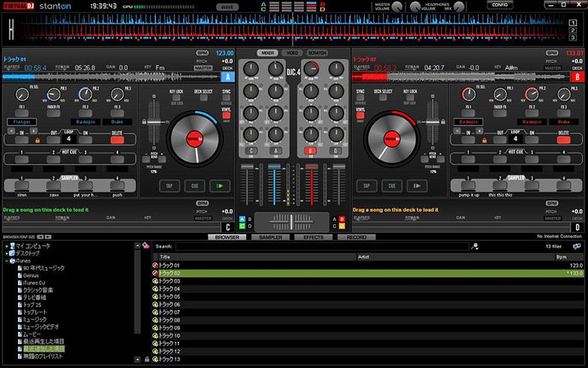Select red mixer channel B cue button
The image size is (588, 368).
[310, 151]
